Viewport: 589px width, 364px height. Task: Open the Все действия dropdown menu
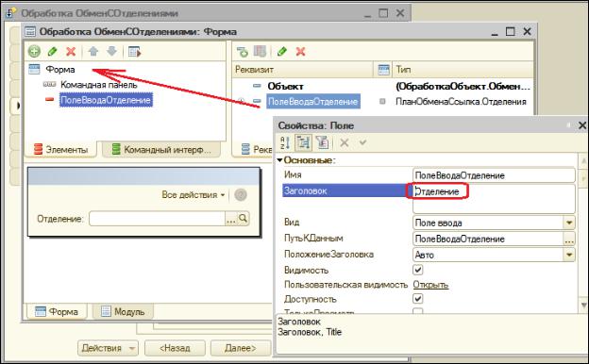[x=194, y=195]
